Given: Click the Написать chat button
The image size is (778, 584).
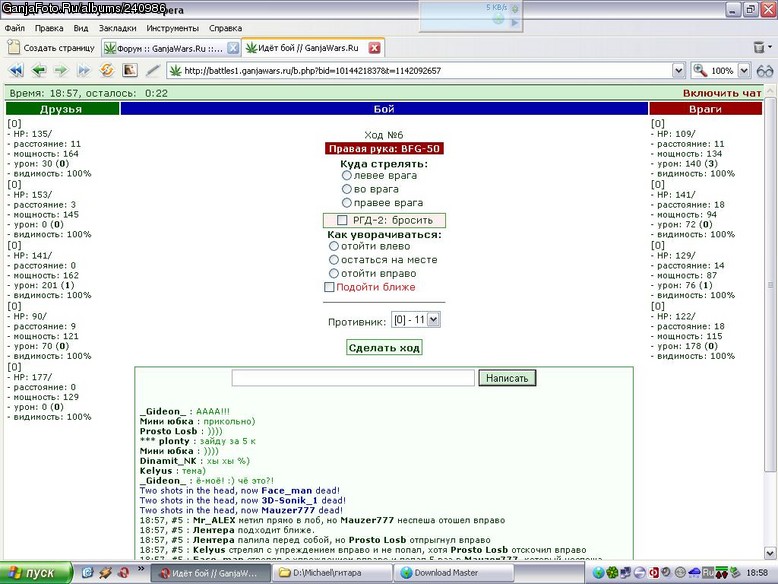Looking at the screenshot, I should [507, 378].
